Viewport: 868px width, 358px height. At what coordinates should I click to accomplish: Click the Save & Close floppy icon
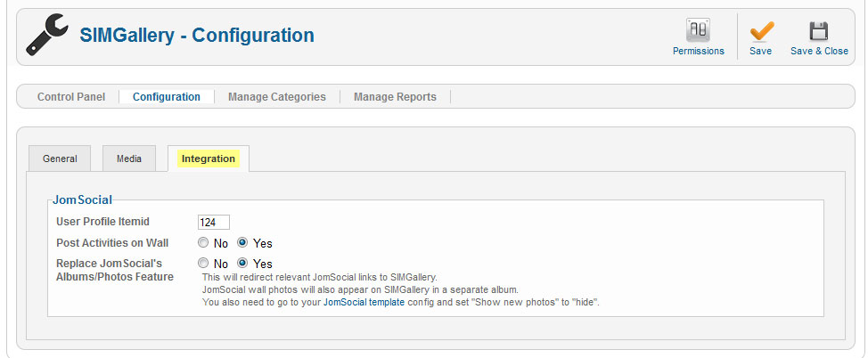[819, 31]
